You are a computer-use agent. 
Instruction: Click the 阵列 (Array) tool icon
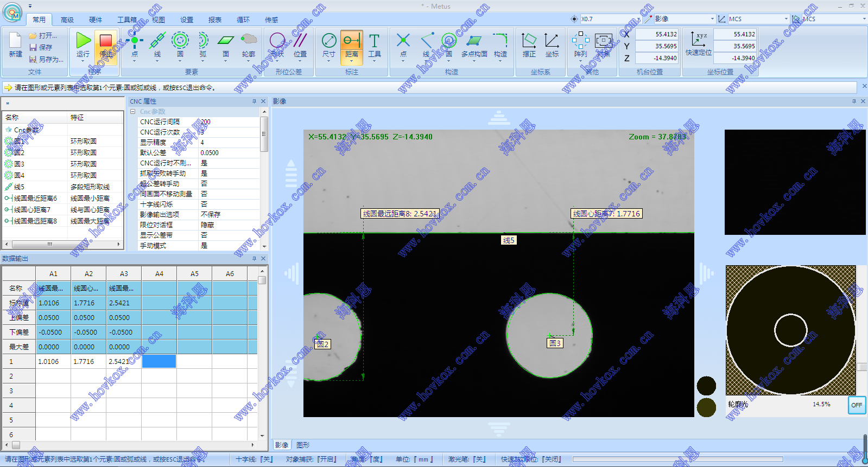click(580, 41)
